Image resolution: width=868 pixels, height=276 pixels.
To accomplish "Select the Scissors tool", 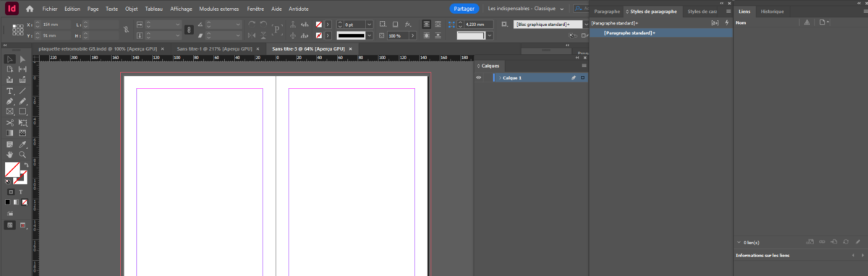I will point(10,123).
